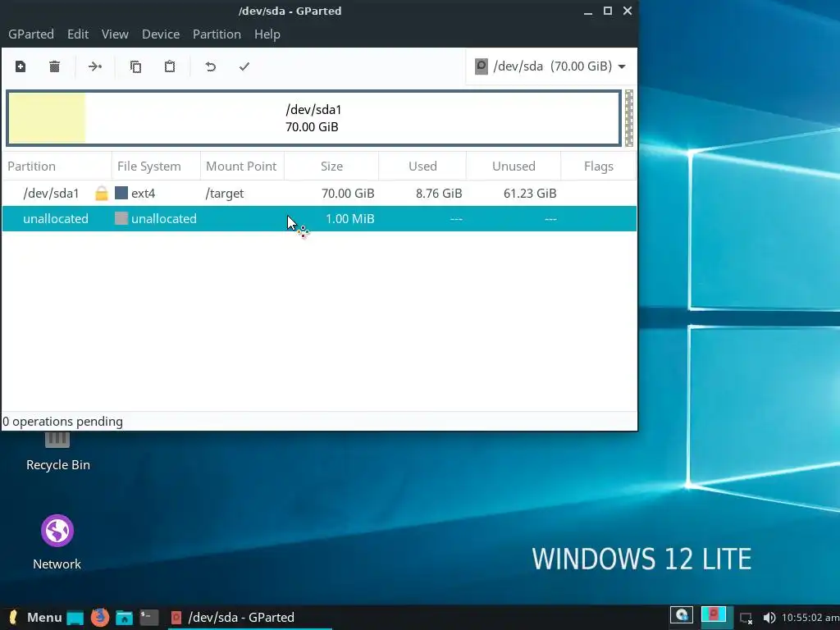Screen dimensions: 840x630
Task: Click the 10:55:02 am clock
Action: point(810,618)
